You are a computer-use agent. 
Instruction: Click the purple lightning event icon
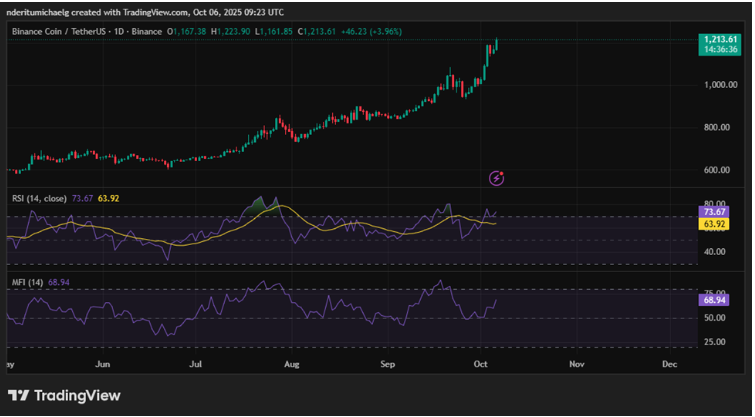pyautogui.click(x=497, y=178)
